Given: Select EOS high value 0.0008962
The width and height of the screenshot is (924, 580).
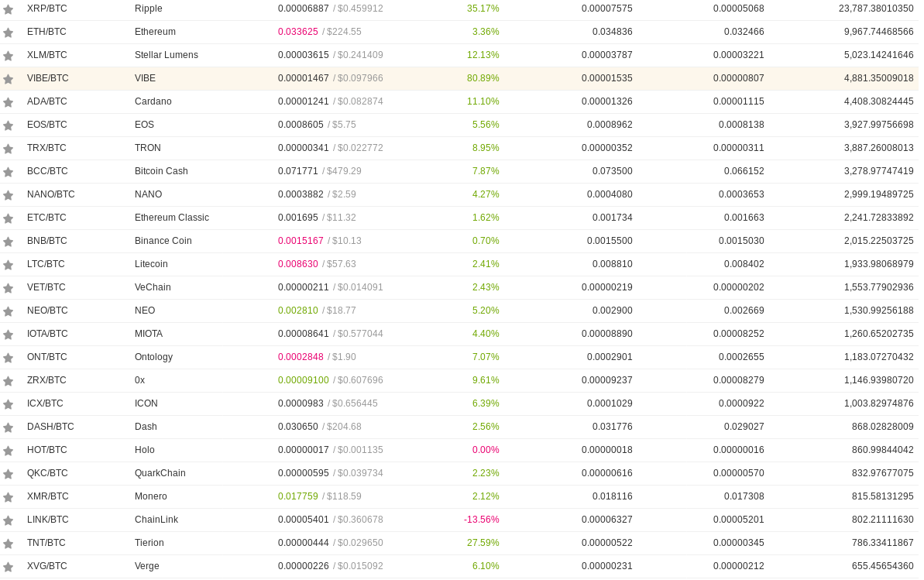Looking at the screenshot, I should [x=610, y=125].
